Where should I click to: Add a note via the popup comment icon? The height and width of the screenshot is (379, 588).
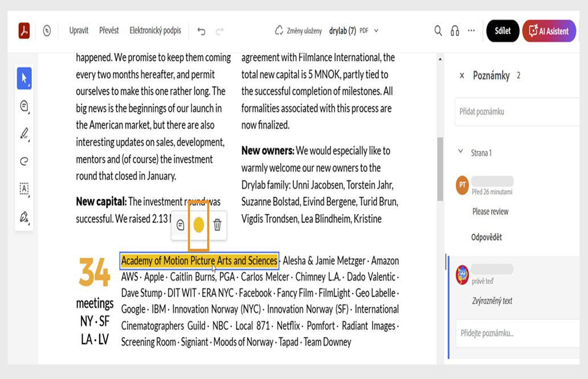tap(179, 225)
